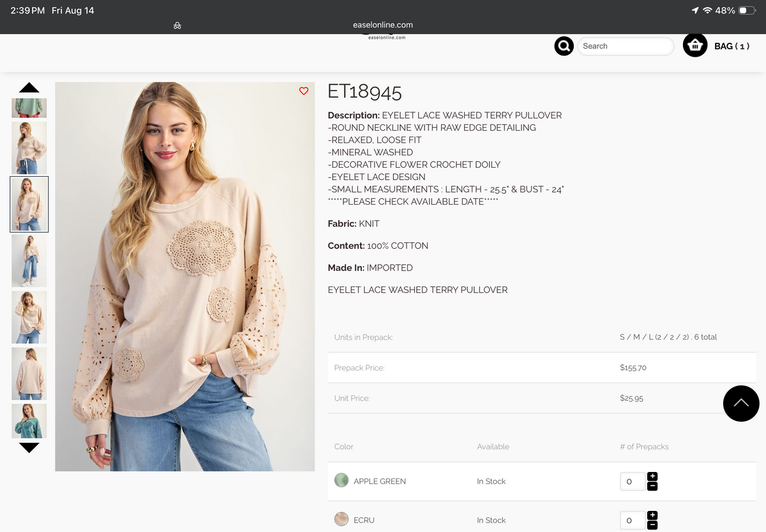Click the black magnifying glass search icon
The height and width of the screenshot is (532, 766).
pos(564,46)
